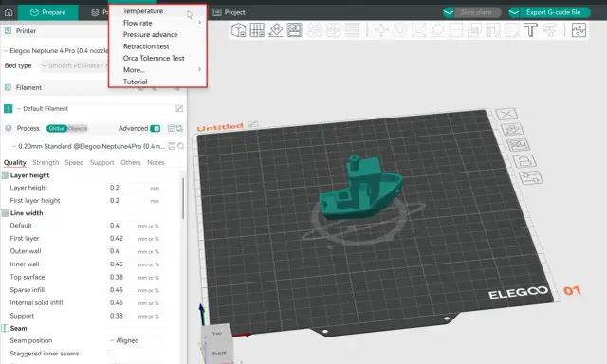Open Tutorial from calibration menu
Screen dimensions: 607x364
(157, 82)
